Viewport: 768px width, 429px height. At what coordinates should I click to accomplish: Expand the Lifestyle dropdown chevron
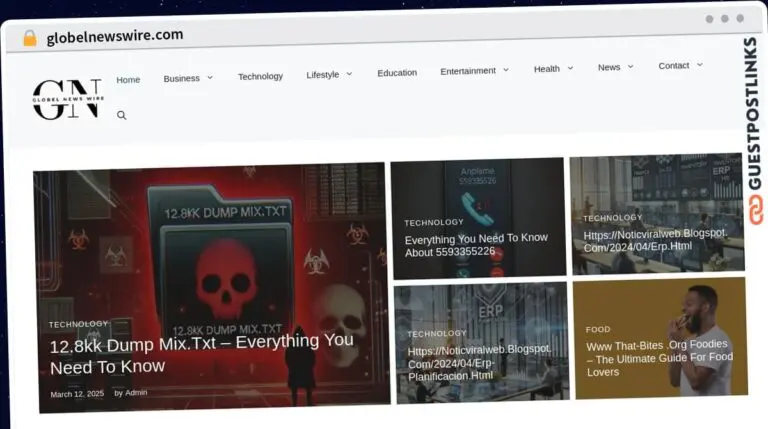(349, 74)
